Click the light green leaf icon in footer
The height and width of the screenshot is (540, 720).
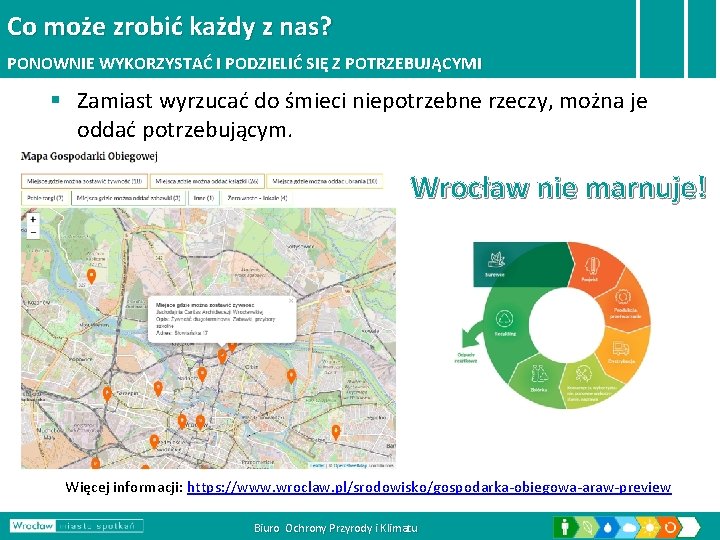586,527
